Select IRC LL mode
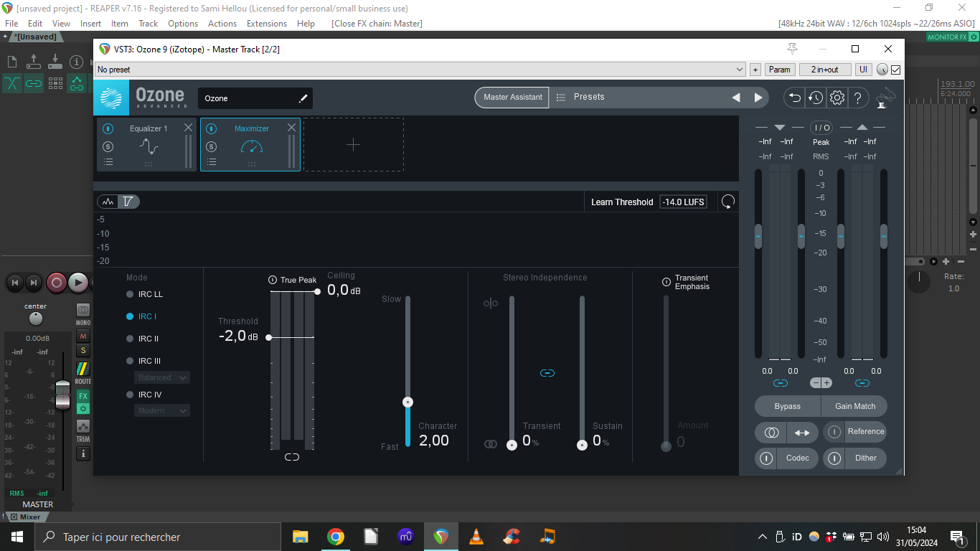Viewport: 980px width, 551px height. point(144,294)
